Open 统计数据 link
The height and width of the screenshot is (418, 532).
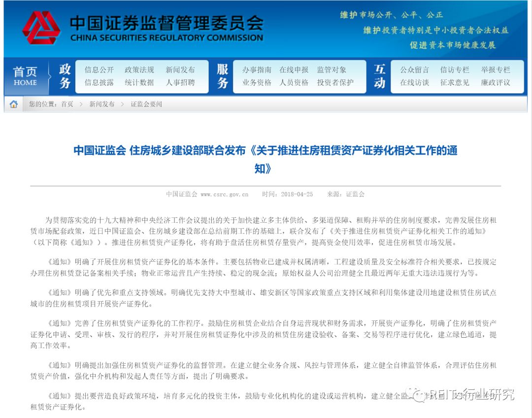(x=139, y=82)
